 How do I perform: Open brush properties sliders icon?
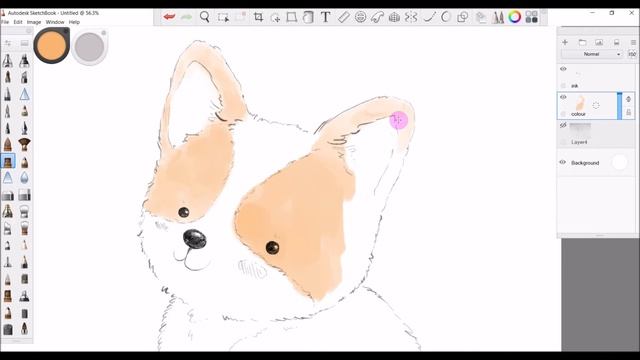pyautogui.click(x=8, y=43)
